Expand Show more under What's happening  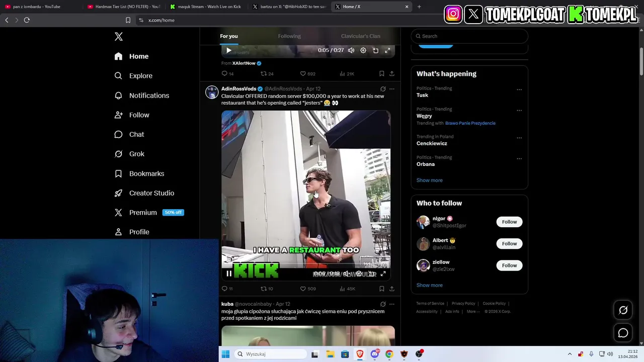(430, 180)
